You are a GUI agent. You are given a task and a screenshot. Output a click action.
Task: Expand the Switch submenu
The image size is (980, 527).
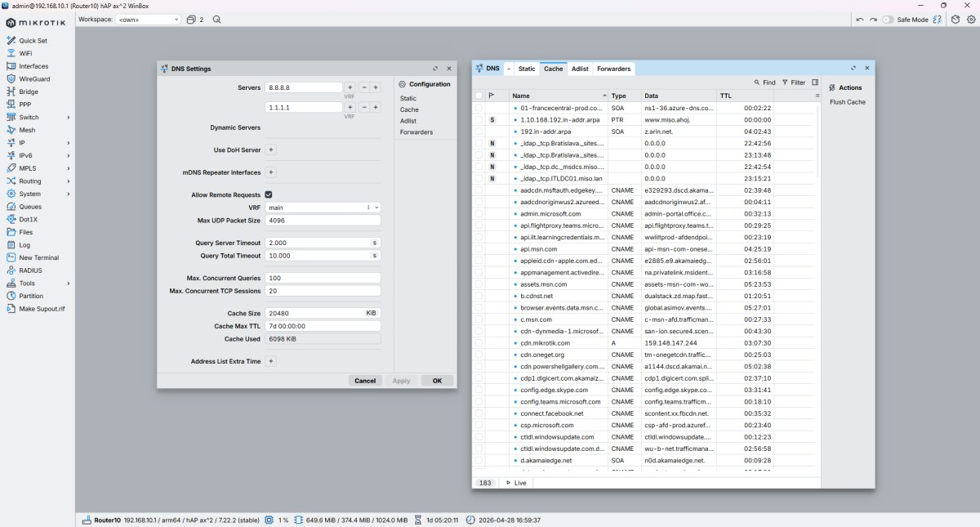coord(68,118)
